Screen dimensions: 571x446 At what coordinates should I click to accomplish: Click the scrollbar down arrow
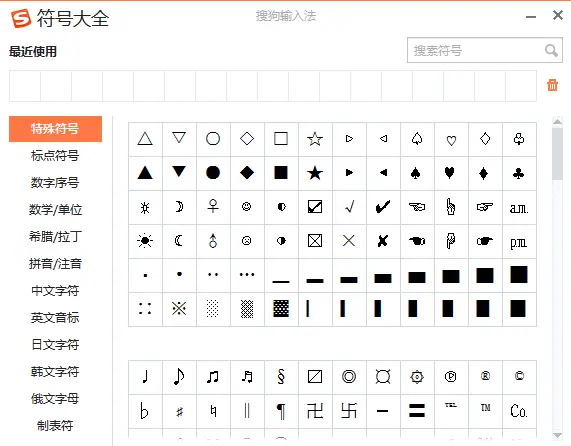557,435
